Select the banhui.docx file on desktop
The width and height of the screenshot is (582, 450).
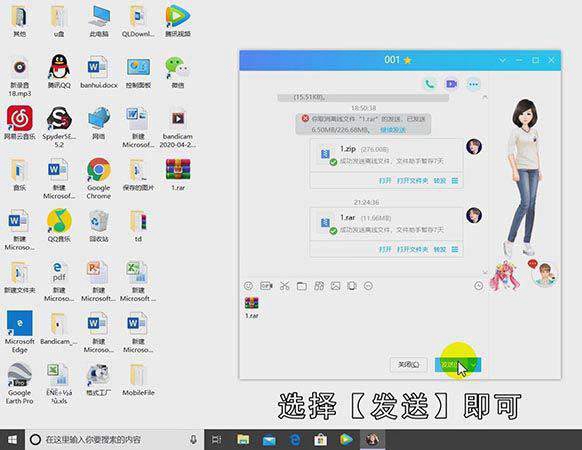99,72
